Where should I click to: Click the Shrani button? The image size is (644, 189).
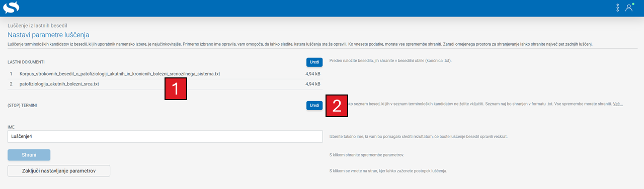[29, 155]
